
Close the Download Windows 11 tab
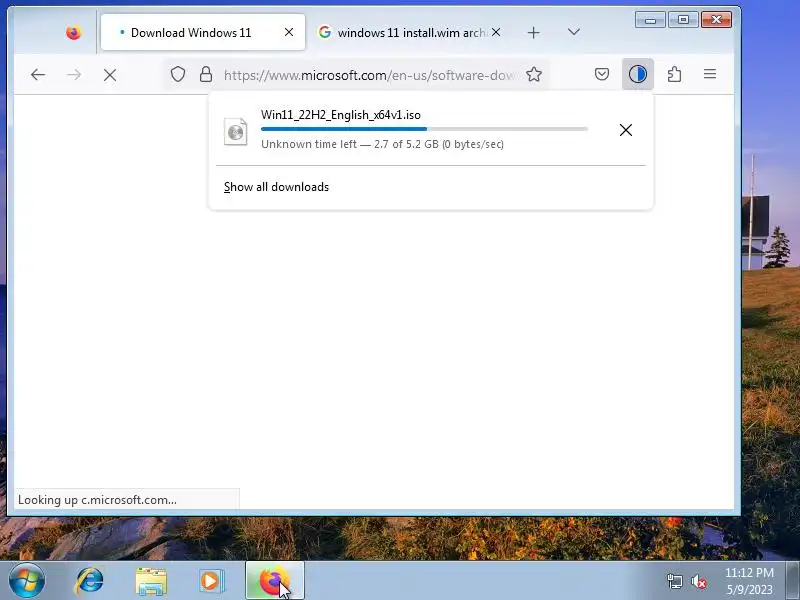coord(289,32)
